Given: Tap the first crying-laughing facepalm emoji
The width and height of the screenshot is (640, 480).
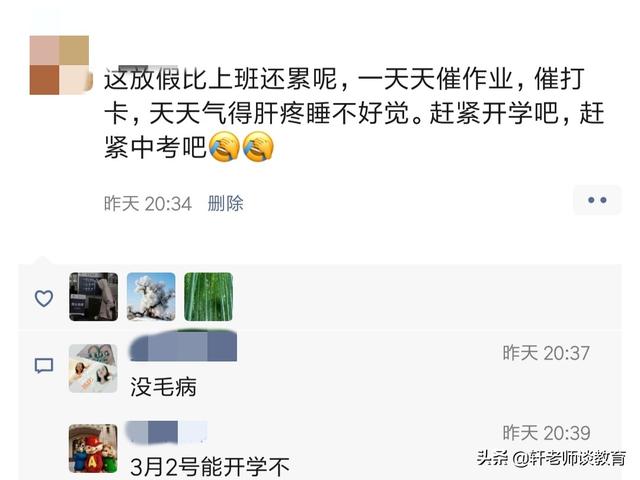Looking at the screenshot, I should pyautogui.click(x=224, y=147).
